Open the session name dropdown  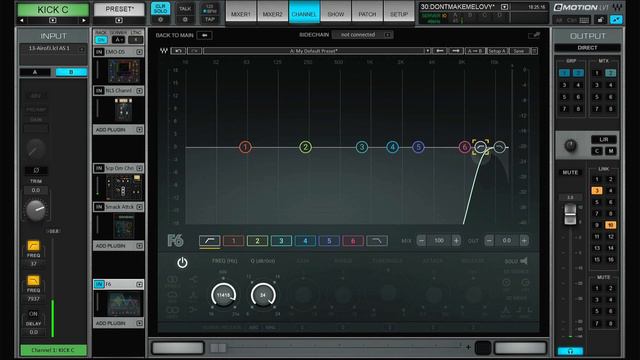coord(504,7)
